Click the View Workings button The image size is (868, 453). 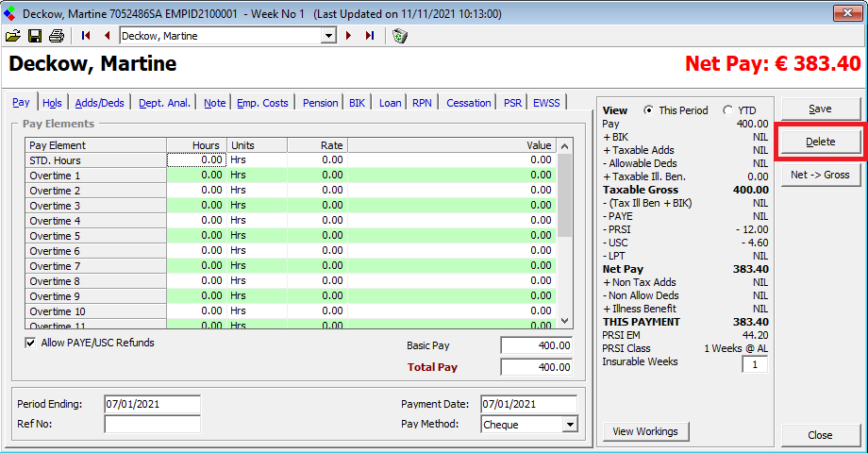[645, 431]
